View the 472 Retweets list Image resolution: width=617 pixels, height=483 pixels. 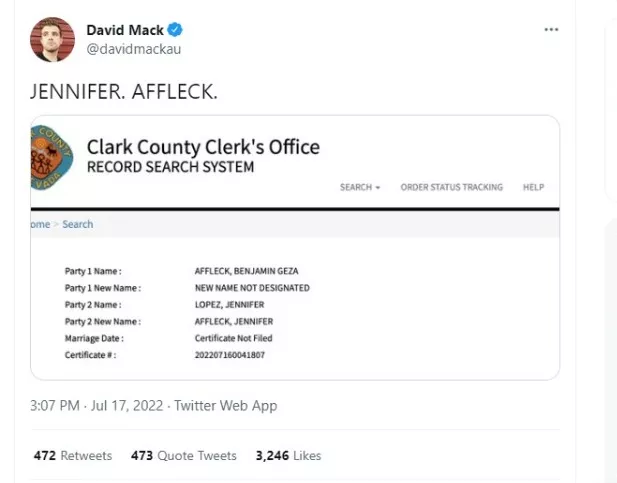[x=73, y=455]
